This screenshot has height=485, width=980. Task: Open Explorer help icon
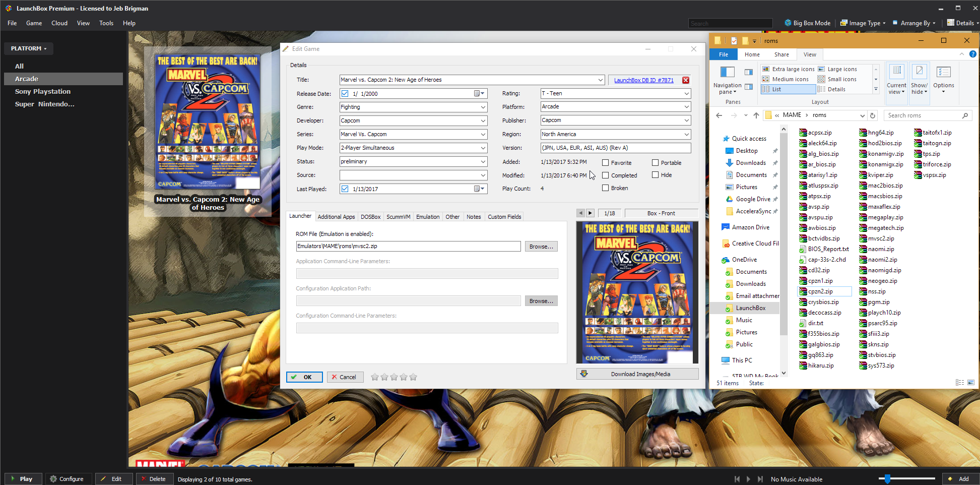973,54
